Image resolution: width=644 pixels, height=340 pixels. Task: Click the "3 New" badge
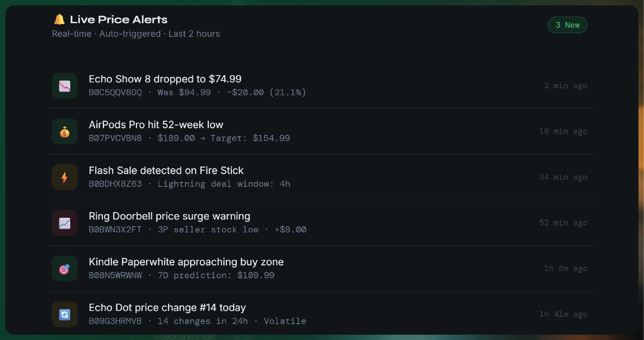click(x=567, y=25)
